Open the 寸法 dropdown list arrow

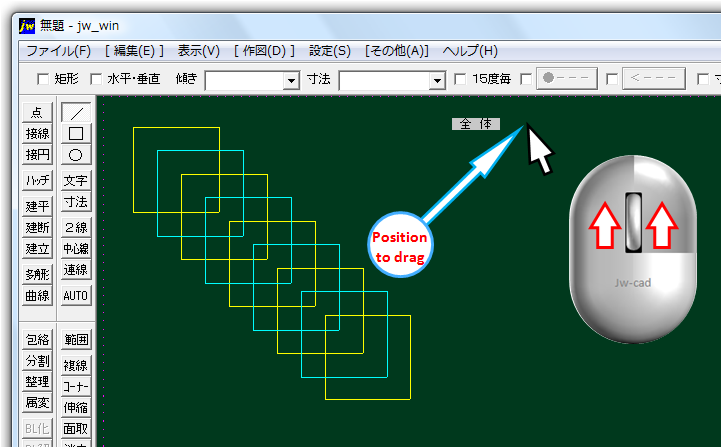[436, 80]
